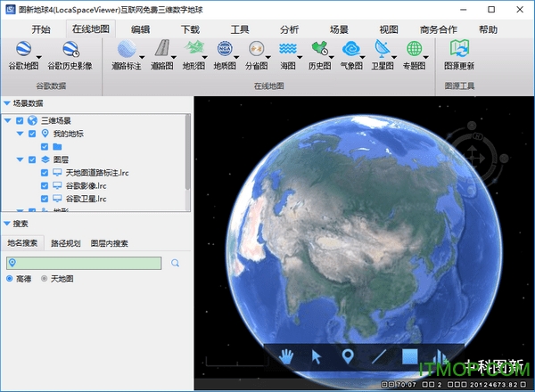Select the 天地图 radio button
The height and width of the screenshot is (392, 535).
tap(44, 279)
